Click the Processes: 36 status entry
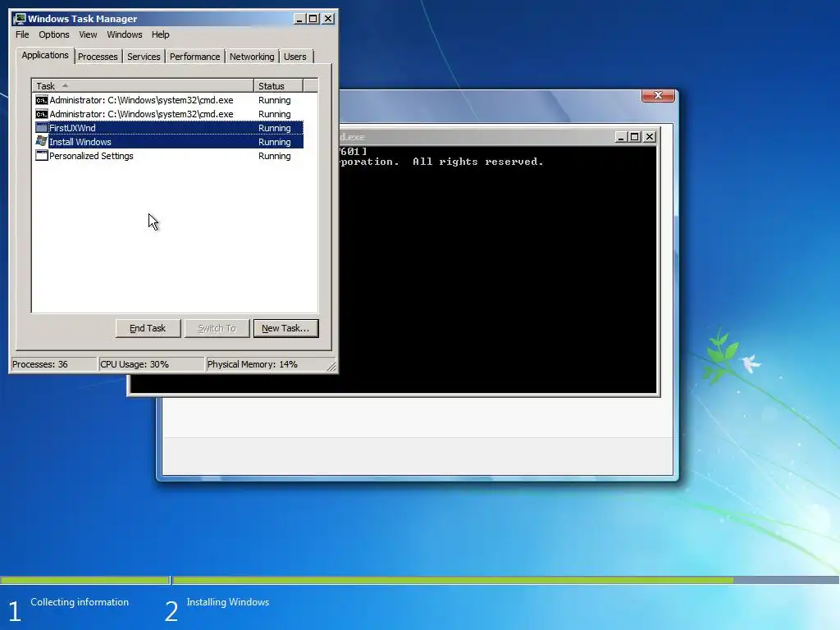Image resolution: width=840 pixels, height=630 pixels. point(53,364)
